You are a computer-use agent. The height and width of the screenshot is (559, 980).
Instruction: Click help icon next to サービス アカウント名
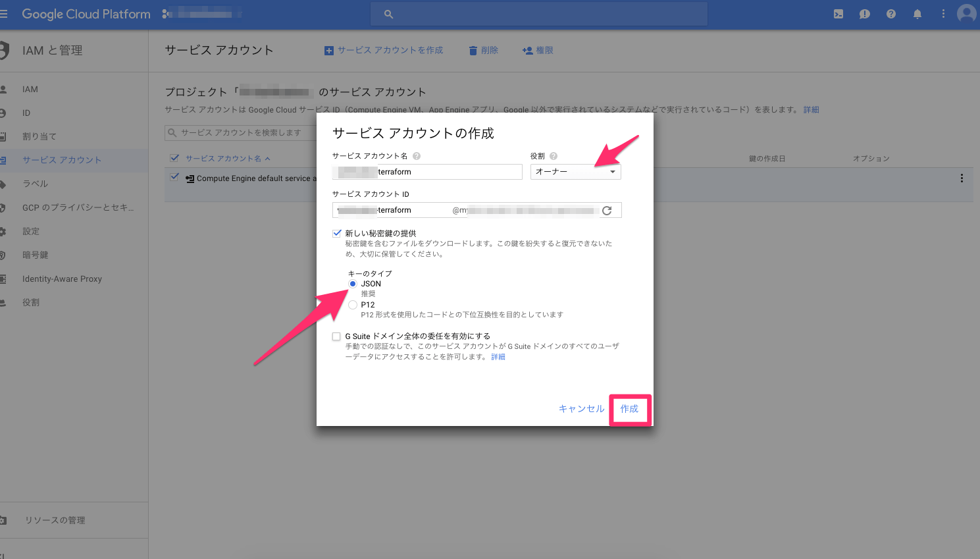(417, 156)
